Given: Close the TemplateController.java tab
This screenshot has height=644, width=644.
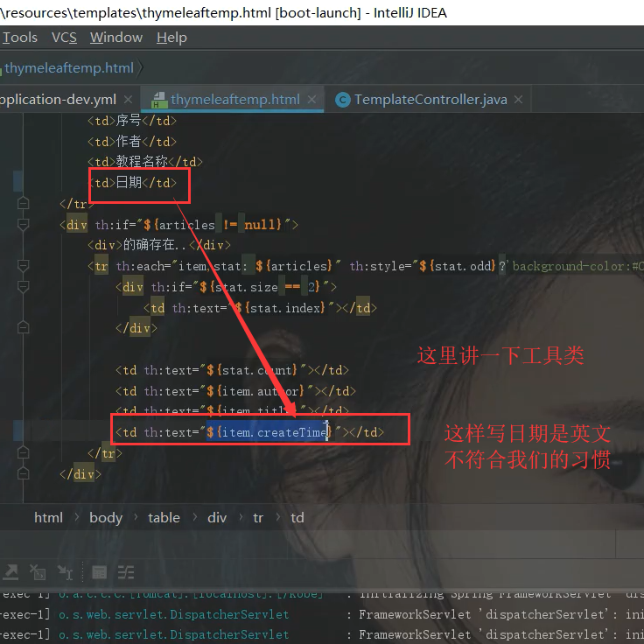Looking at the screenshot, I should point(518,100).
